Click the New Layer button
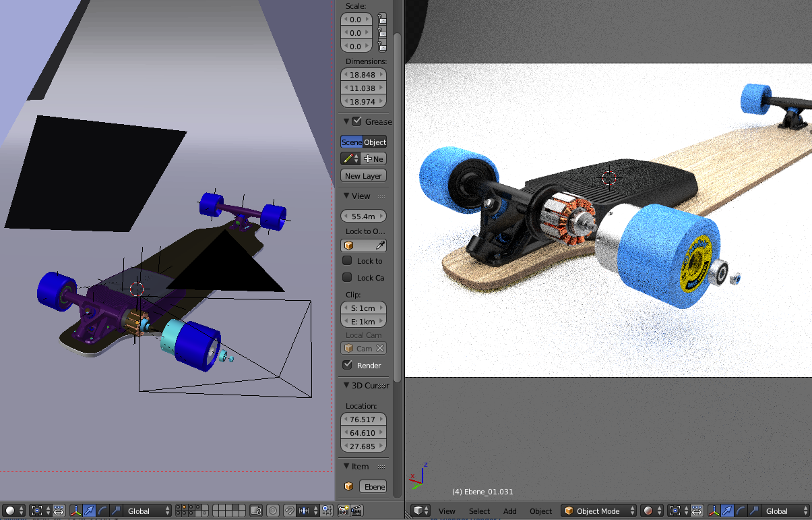Viewport: 812px width, 520px height. pos(363,176)
